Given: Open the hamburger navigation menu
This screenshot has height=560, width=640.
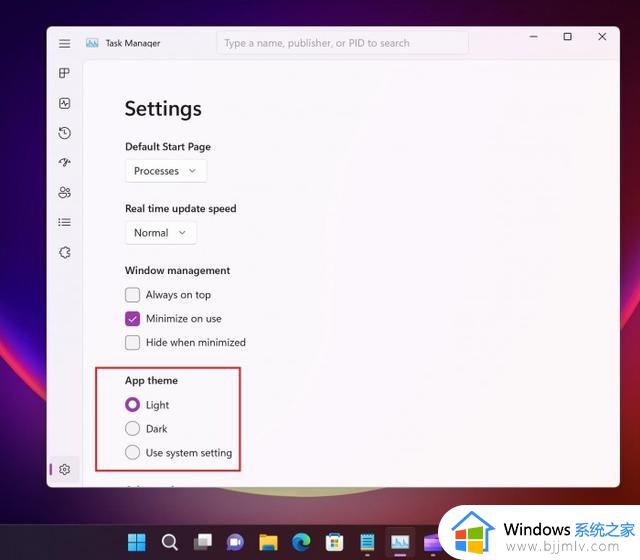Looking at the screenshot, I should (64, 43).
